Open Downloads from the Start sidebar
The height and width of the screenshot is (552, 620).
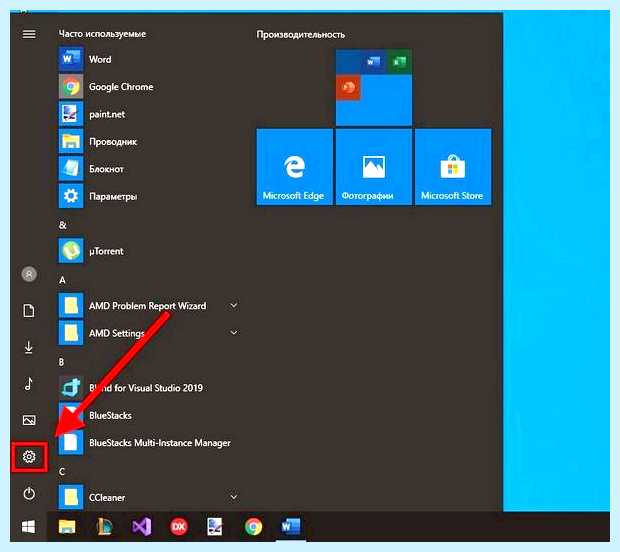[28, 347]
